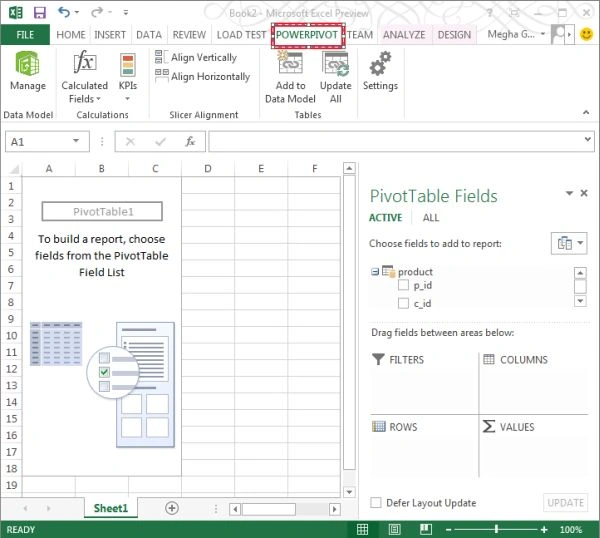The height and width of the screenshot is (538, 600).
Task: Switch to Page Layout view in the status bar
Action: point(395,530)
